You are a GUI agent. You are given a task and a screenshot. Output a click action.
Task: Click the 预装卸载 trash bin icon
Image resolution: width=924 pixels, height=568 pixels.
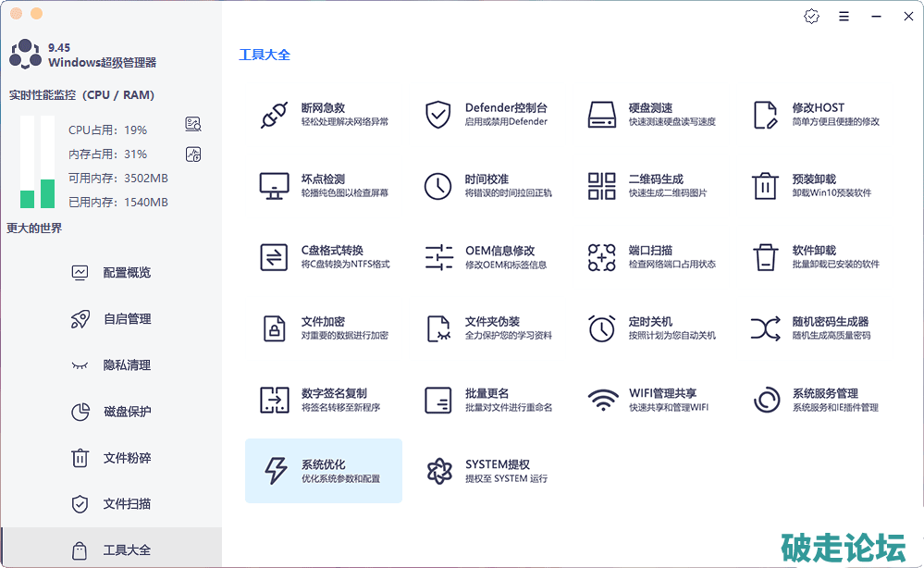pos(765,186)
